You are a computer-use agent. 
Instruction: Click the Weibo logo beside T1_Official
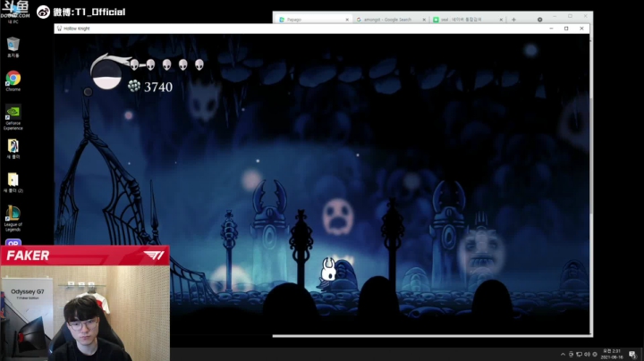(43, 12)
